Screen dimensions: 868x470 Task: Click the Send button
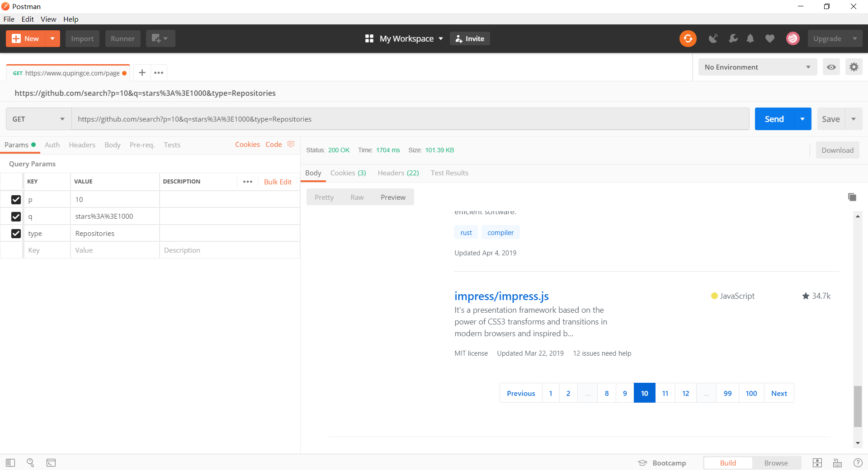[x=774, y=119]
